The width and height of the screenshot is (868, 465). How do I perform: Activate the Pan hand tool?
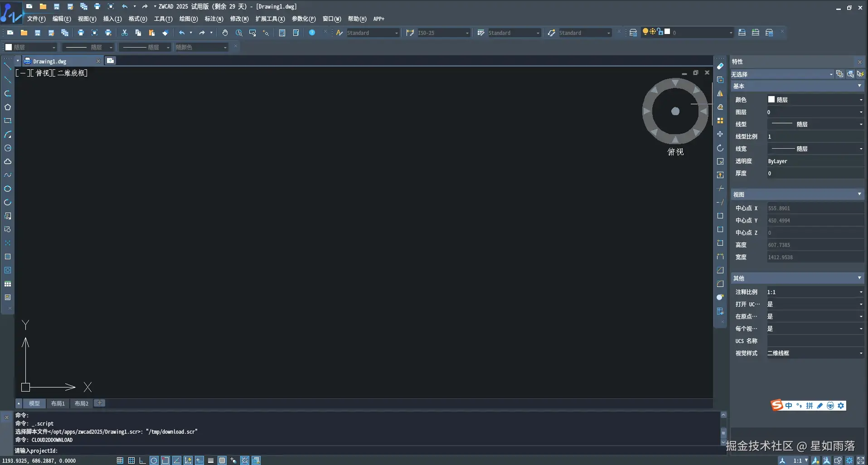click(x=225, y=33)
